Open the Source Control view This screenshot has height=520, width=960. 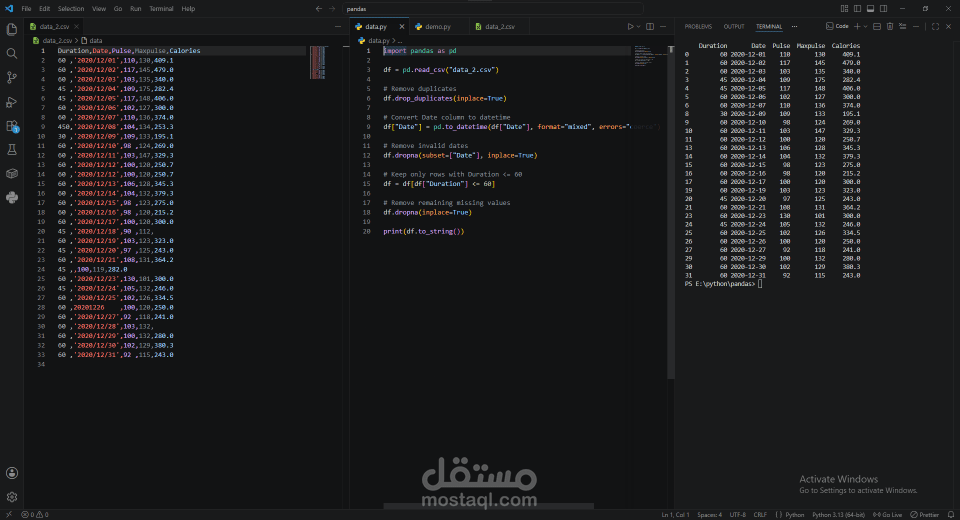pyautogui.click(x=12, y=77)
